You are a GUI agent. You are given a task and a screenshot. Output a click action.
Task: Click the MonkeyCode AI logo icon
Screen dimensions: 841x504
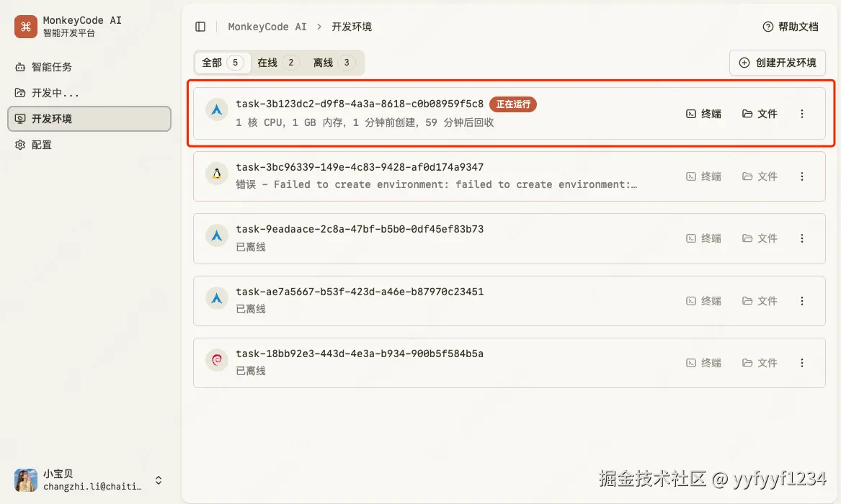pos(26,26)
